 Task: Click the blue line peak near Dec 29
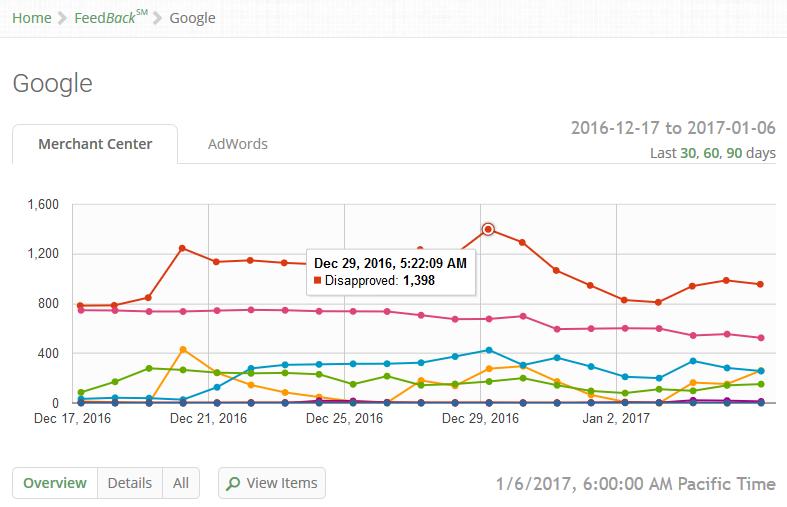(x=488, y=350)
